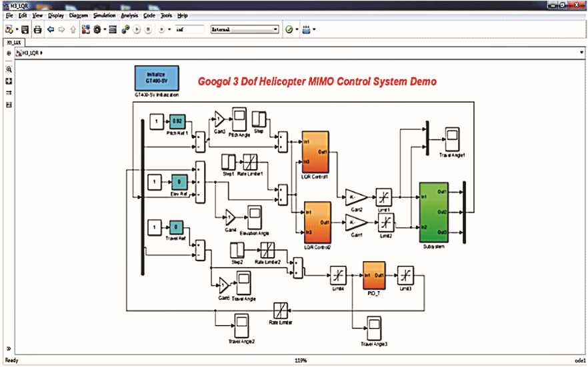Viewport: 588px width, 367px height.
Task: Open the External simulation mode dropdown
Action: pyautogui.click(x=245, y=29)
